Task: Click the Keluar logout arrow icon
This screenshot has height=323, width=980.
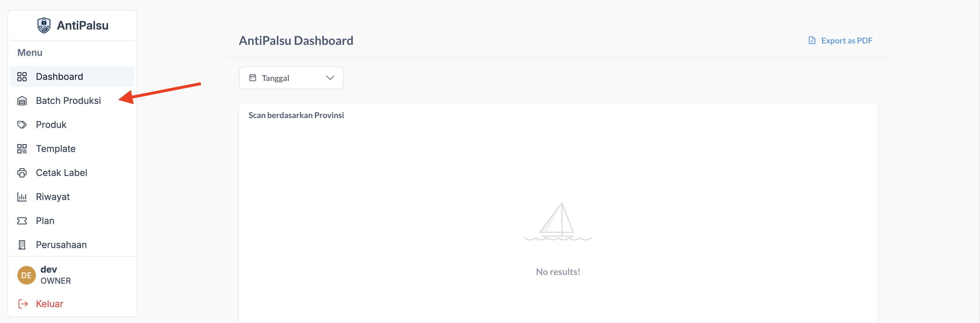Action: 23,304
